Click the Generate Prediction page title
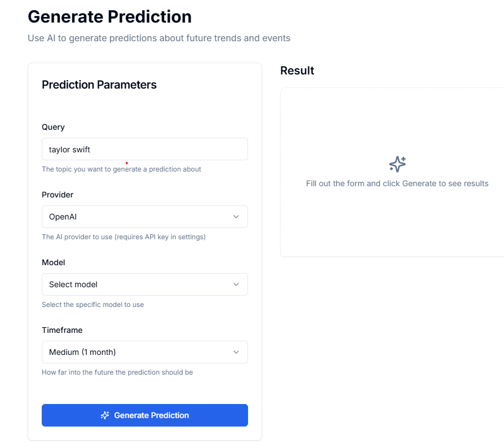The width and height of the screenshot is (504, 448). tap(109, 16)
